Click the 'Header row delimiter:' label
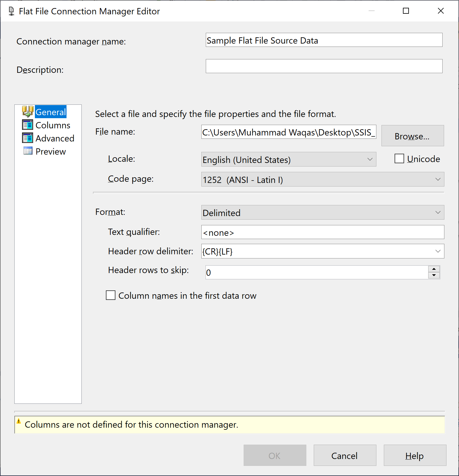Screen dimensions: 459x476 tap(151, 251)
